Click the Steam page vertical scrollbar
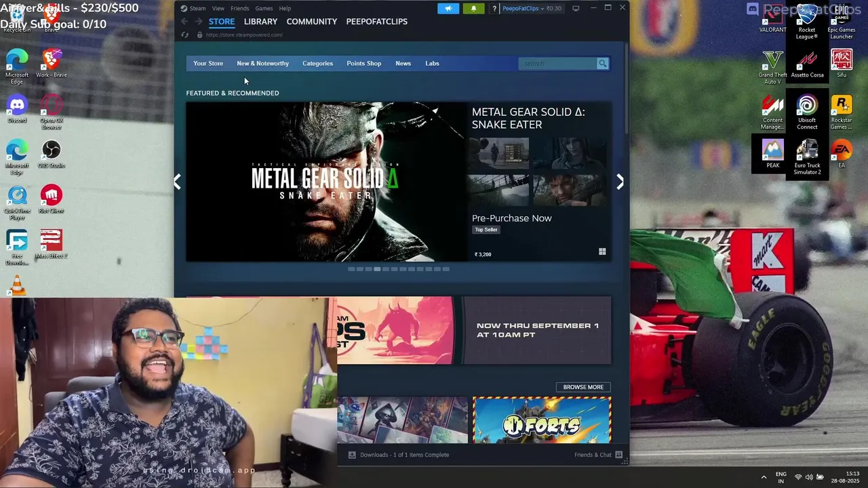This screenshot has height=488, width=868. pos(627,88)
